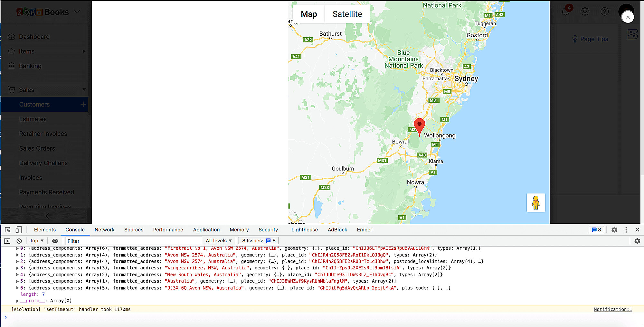Open console settings gear icon
This screenshot has width=644, height=327.
pos(637,241)
